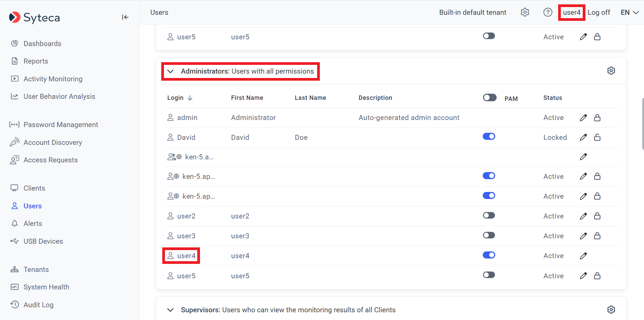Lock user3 using the padlock icon
The height and width of the screenshot is (320, 644).
597,236
